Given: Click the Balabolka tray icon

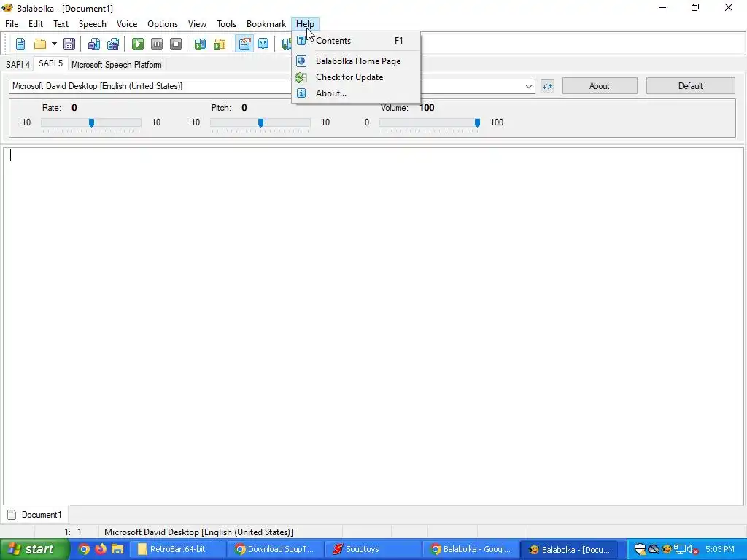Looking at the screenshot, I should point(667,550).
